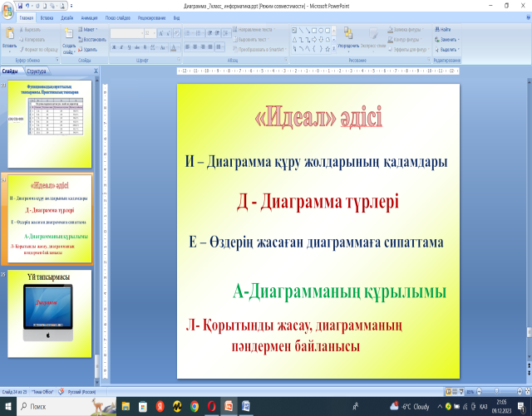532x416 pixels.
Task: Cut selection with Вырезать
Action: coord(30,30)
